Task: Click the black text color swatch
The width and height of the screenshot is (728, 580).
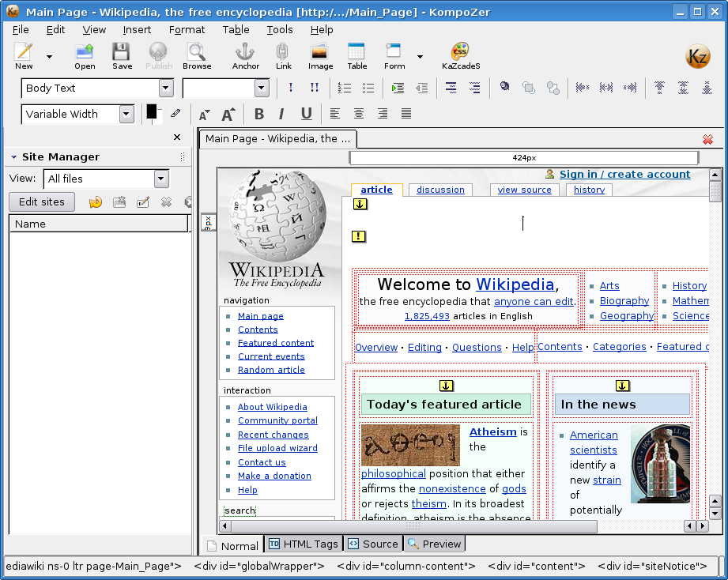Action: click(x=152, y=112)
